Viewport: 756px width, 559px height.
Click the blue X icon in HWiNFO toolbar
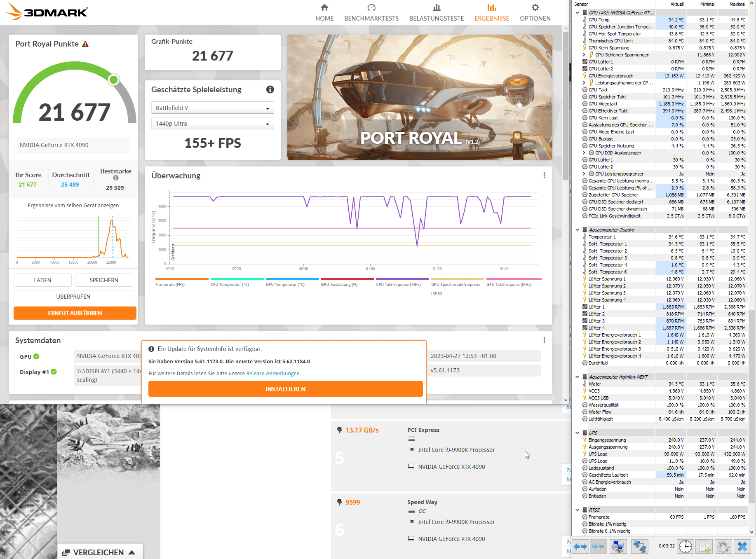coord(742,547)
